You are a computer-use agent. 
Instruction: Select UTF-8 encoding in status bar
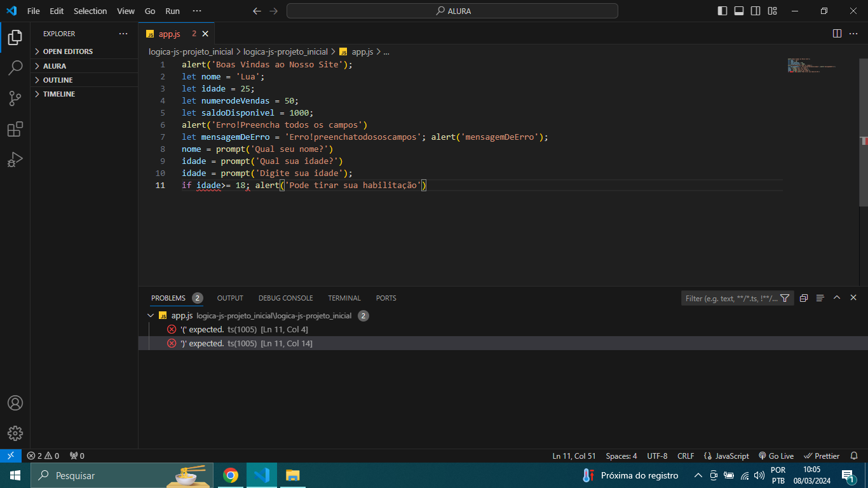pos(657,456)
